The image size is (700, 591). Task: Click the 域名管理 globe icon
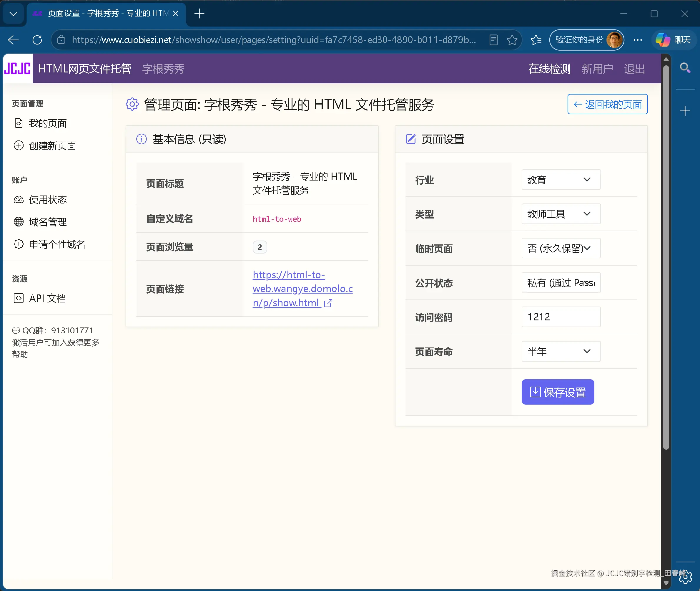[x=19, y=221]
